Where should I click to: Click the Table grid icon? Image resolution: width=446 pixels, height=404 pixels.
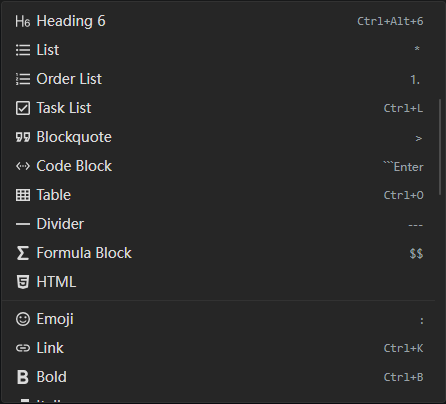(x=23, y=195)
